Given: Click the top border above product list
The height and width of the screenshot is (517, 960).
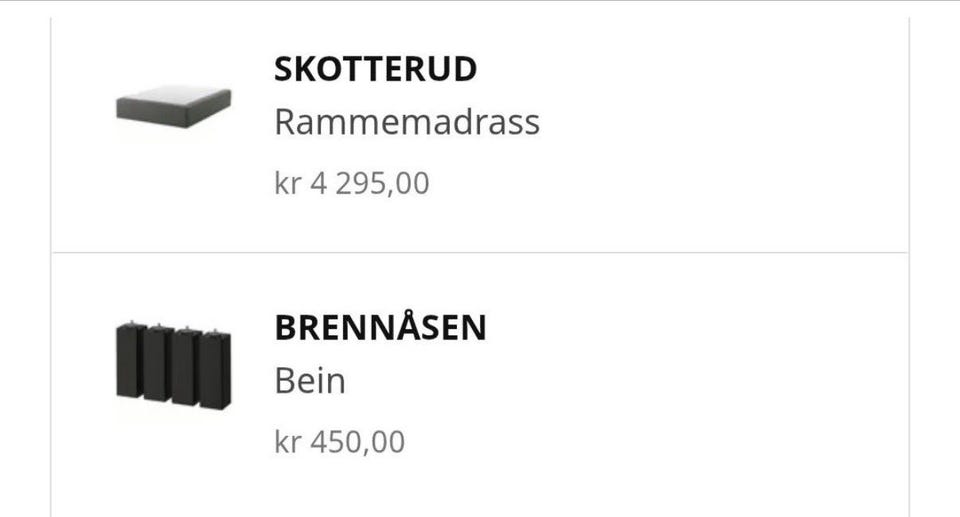Looking at the screenshot, I should 480,1.
